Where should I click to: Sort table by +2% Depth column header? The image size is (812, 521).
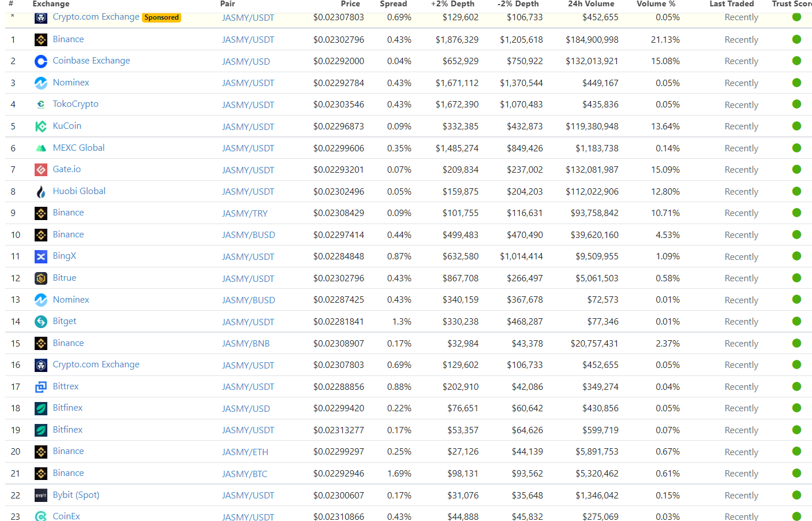452,4
